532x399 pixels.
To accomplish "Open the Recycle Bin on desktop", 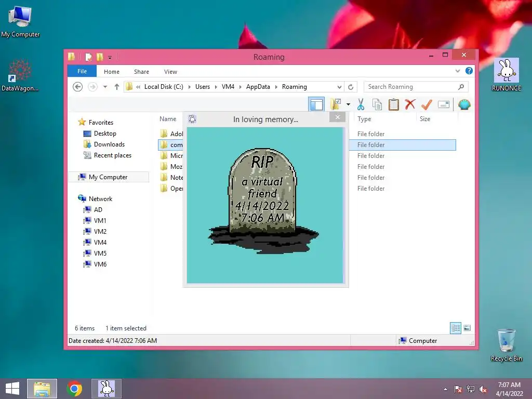I will coord(506,345).
